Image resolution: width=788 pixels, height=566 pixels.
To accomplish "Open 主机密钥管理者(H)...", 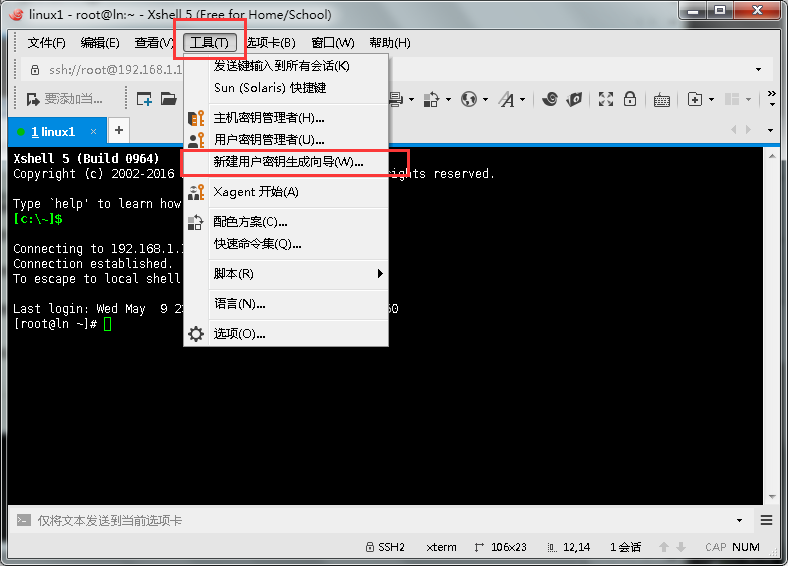I will [286, 118].
